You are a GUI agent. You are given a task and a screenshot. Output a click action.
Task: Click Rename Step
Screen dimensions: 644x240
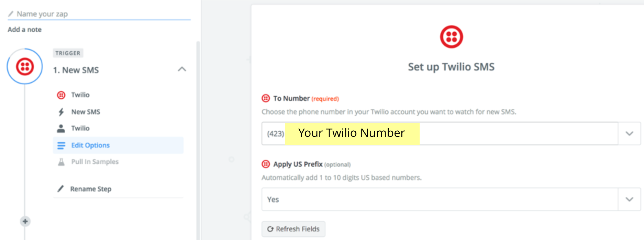(x=90, y=188)
